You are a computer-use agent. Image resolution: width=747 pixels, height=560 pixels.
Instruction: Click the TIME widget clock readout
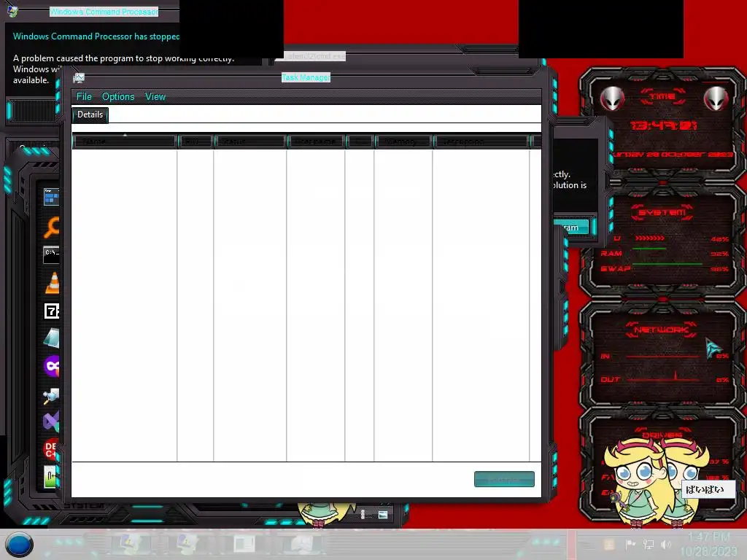[x=664, y=125]
